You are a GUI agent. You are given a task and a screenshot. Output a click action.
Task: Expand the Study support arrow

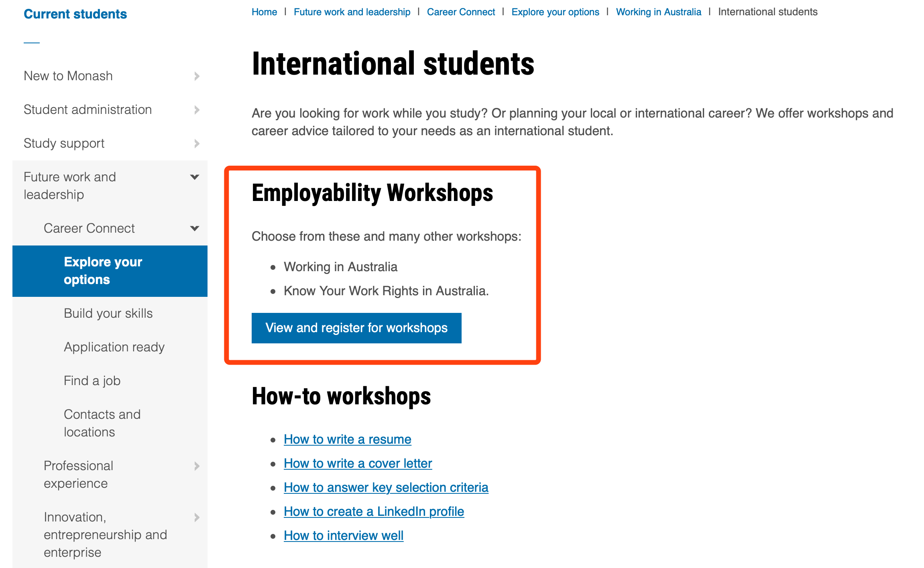pyautogui.click(x=197, y=143)
